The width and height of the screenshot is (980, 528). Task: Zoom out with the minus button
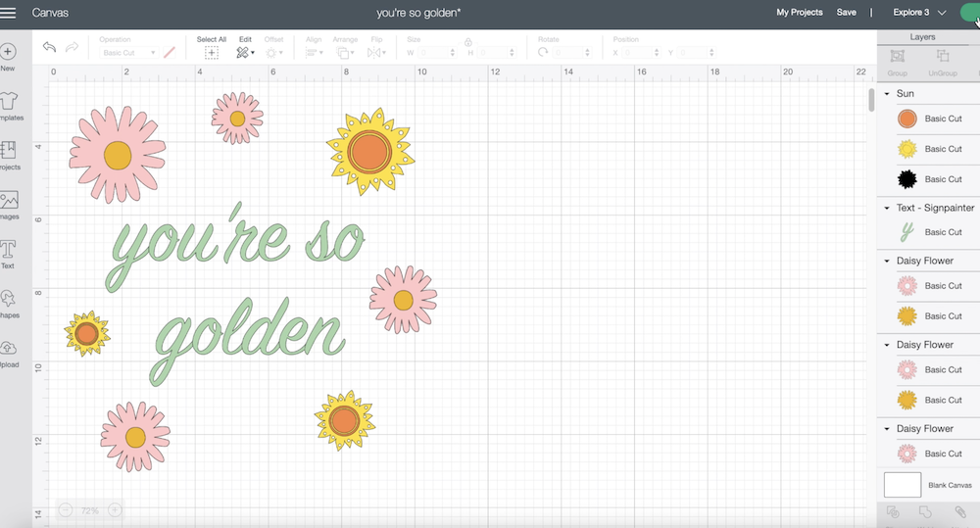66,510
